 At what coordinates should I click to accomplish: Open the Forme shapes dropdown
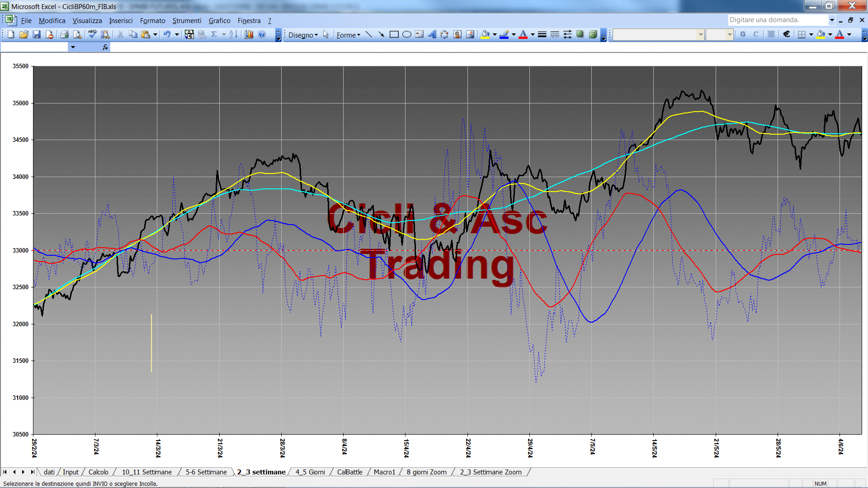point(348,35)
